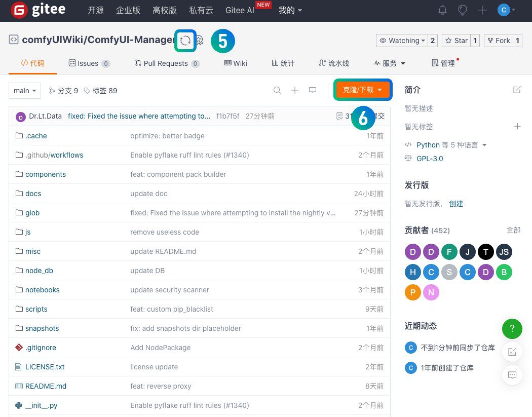The width and height of the screenshot is (532, 417).
Task: View 分支 9 branches list
Action: tap(63, 91)
